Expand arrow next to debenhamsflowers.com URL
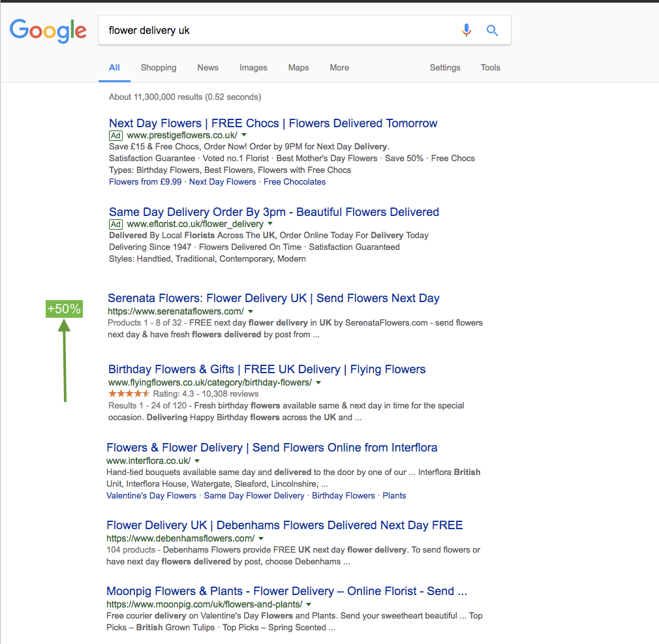 pos(261,538)
